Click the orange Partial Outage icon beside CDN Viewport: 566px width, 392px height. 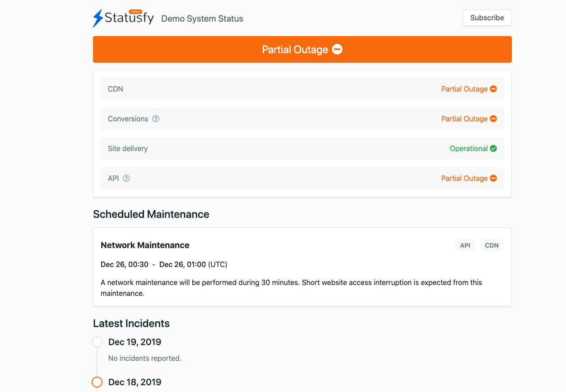pyautogui.click(x=493, y=89)
